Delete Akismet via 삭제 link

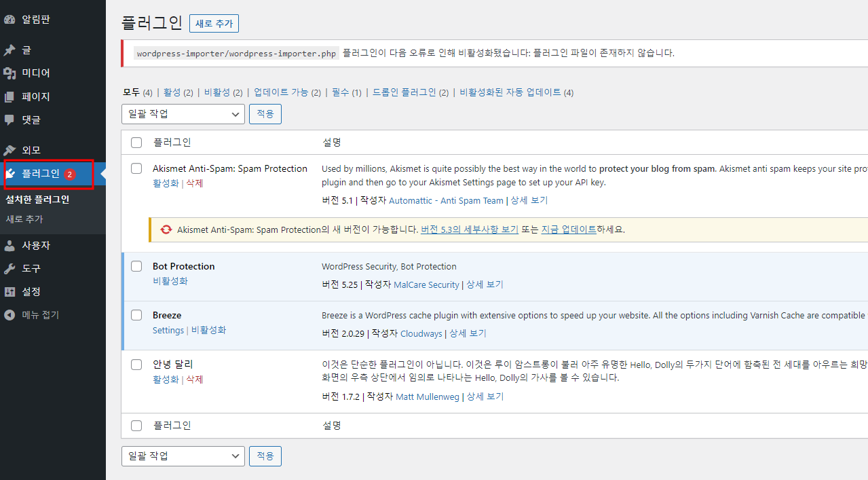coord(195,183)
